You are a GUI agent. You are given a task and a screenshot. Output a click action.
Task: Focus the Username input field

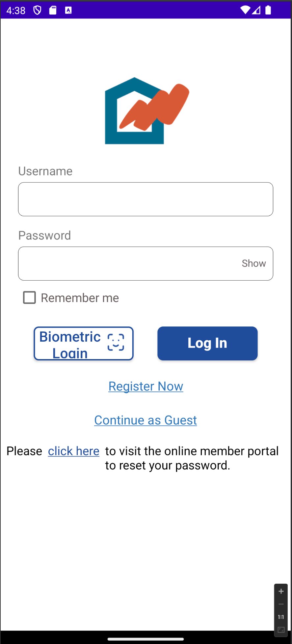(146, 199)
